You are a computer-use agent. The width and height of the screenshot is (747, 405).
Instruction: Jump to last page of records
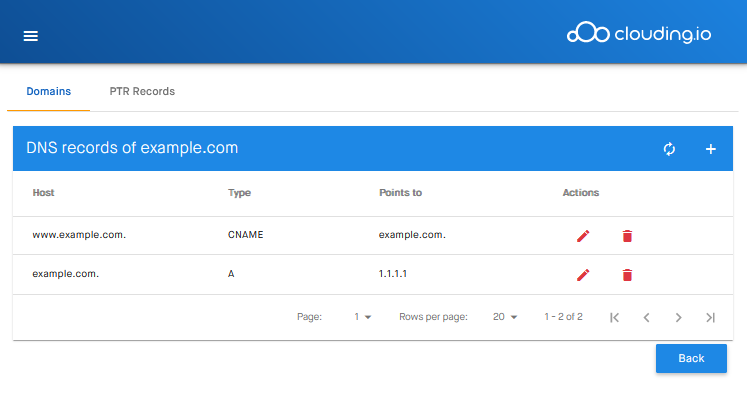pyautogui.click(x=710, y=317)
